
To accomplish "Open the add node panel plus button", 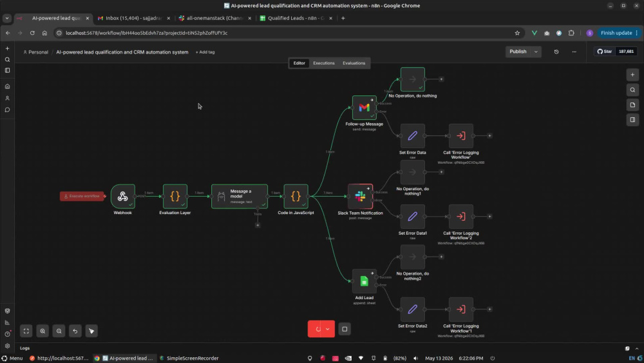I will coord(632,75).
